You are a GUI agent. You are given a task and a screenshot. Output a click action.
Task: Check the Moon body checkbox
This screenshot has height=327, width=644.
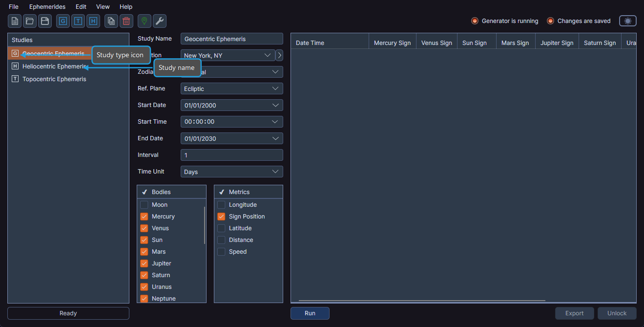(144, 205)
